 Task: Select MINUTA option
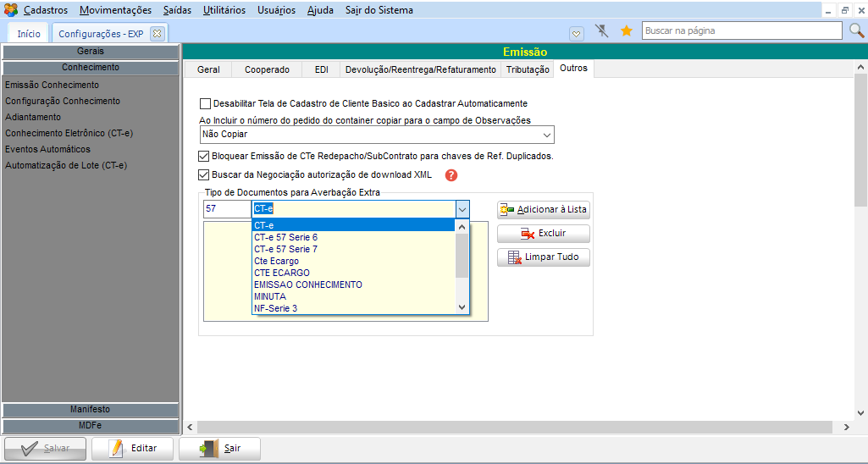click(354, 296)
